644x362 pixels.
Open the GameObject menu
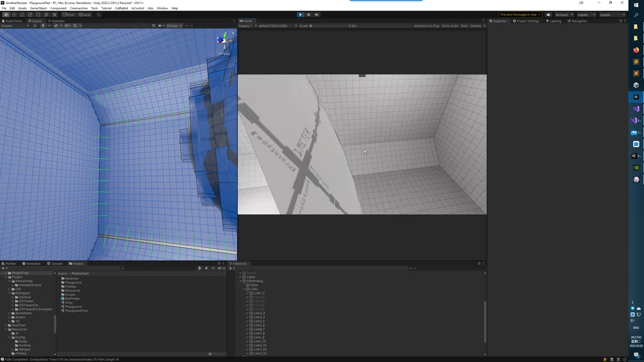(38, 9)
